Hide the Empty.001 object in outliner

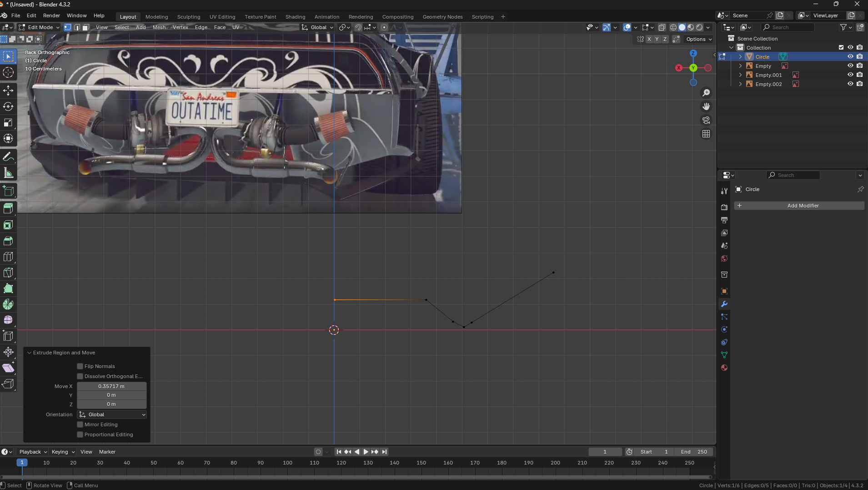[x=850, y=75]
